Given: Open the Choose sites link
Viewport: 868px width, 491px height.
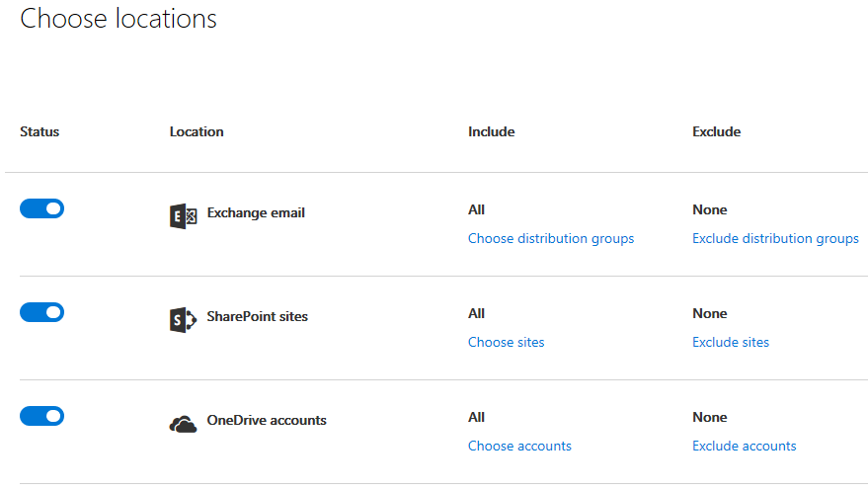Looking at the screenshot, I should (x=506, y=343).
